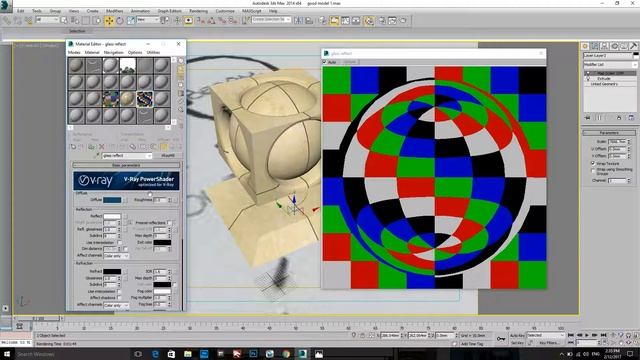The width and height of the screenshot is (640, 360).
Task: Enable Affect shadows checkbox
Action: (119, 298)
